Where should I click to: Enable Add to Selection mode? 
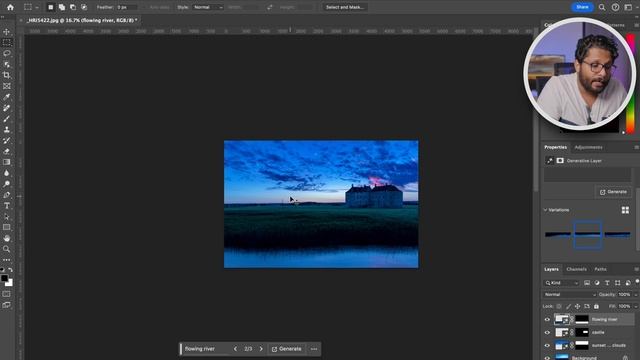(62, 7)
